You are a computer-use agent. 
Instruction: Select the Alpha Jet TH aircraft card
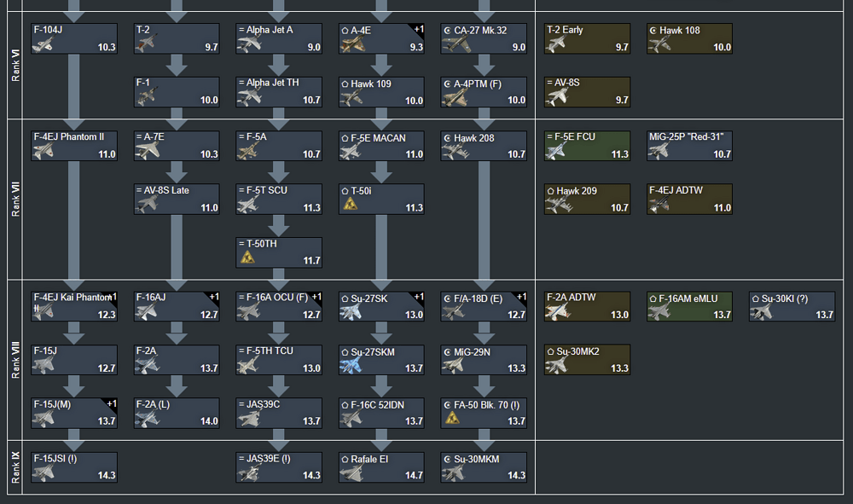point(279,91)
